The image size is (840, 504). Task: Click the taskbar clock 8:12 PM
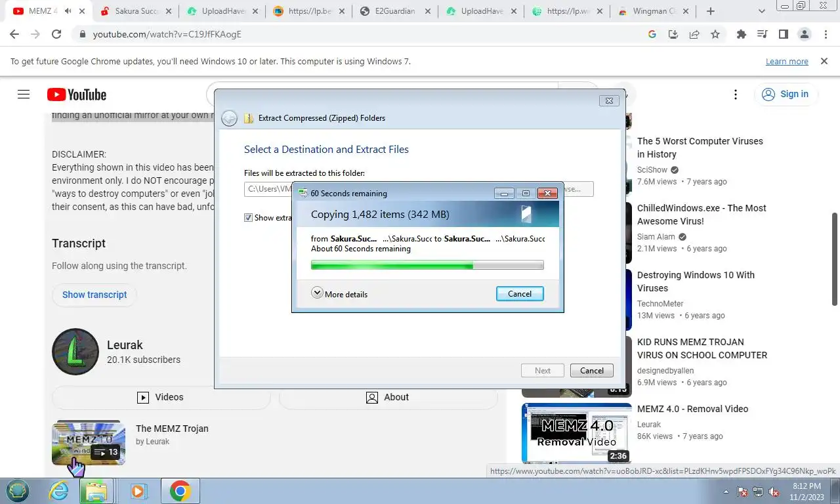(x=807, y=486)
